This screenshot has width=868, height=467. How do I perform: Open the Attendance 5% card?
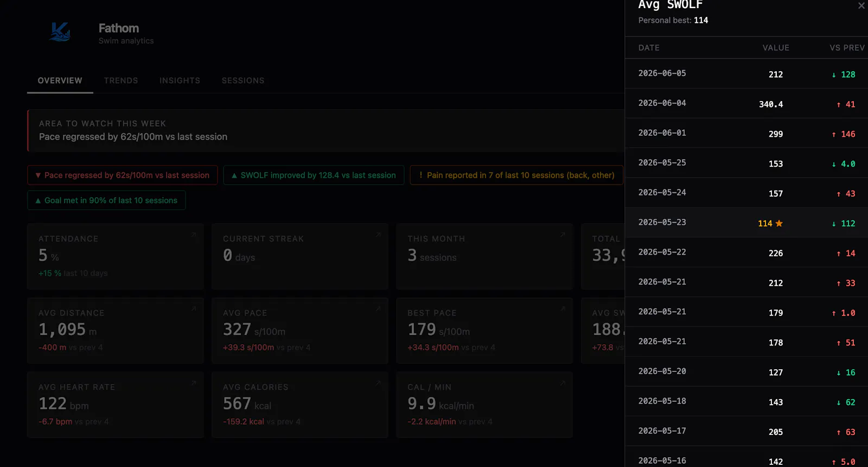tap(116, 256)
